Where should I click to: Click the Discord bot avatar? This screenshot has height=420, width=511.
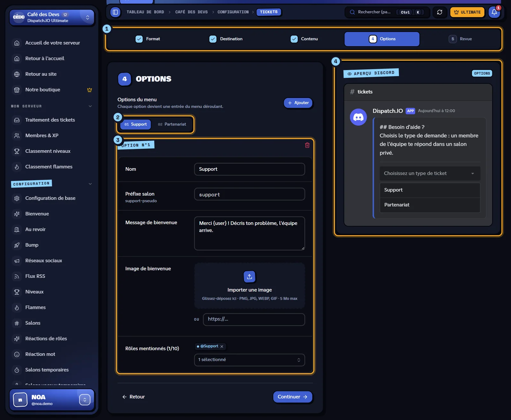[x=358, y=117]
